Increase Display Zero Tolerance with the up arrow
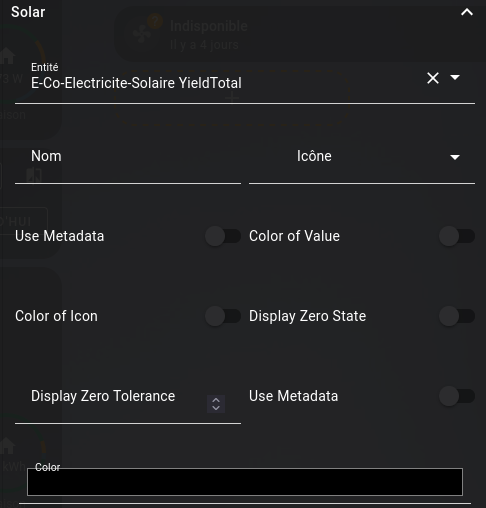Viewport: 486px width, 508px height. (216, 400)
